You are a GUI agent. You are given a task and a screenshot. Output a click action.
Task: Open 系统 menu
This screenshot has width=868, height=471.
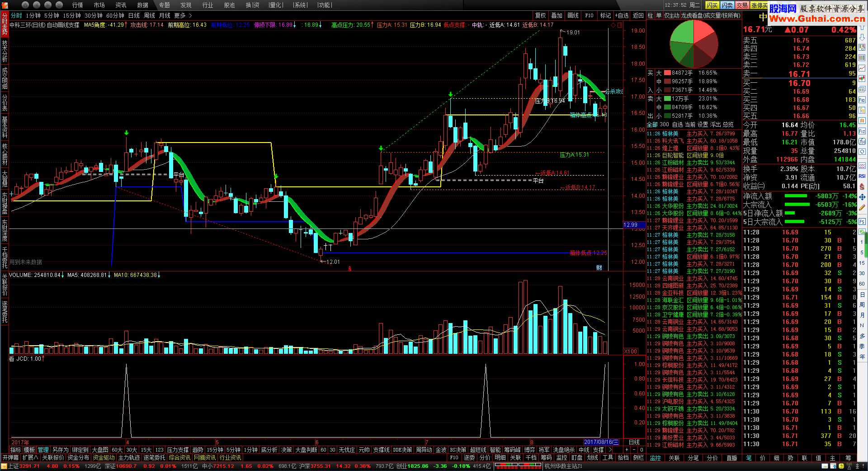coord(300,5)
